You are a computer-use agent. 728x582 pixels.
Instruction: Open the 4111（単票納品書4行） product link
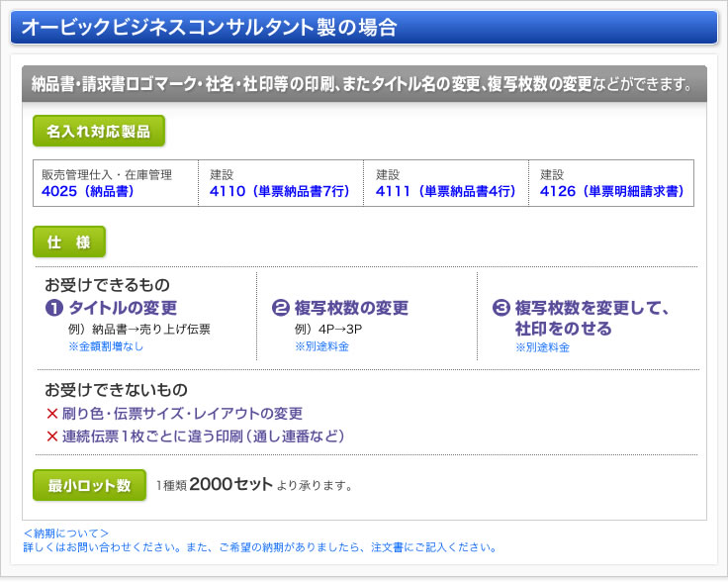coord(446,191)
